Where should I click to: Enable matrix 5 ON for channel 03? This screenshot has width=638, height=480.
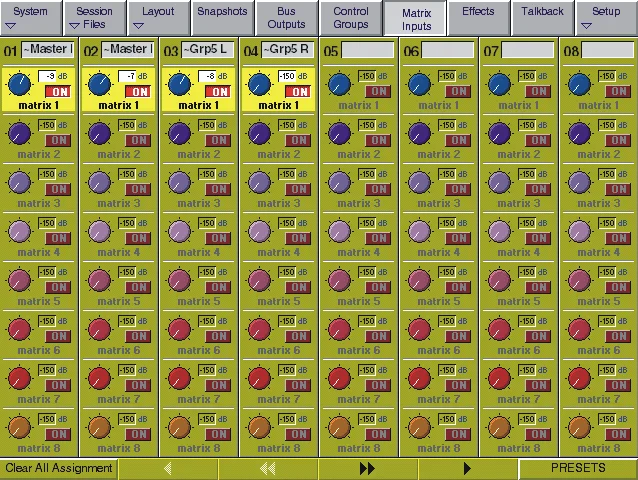(x=218, y=287)
